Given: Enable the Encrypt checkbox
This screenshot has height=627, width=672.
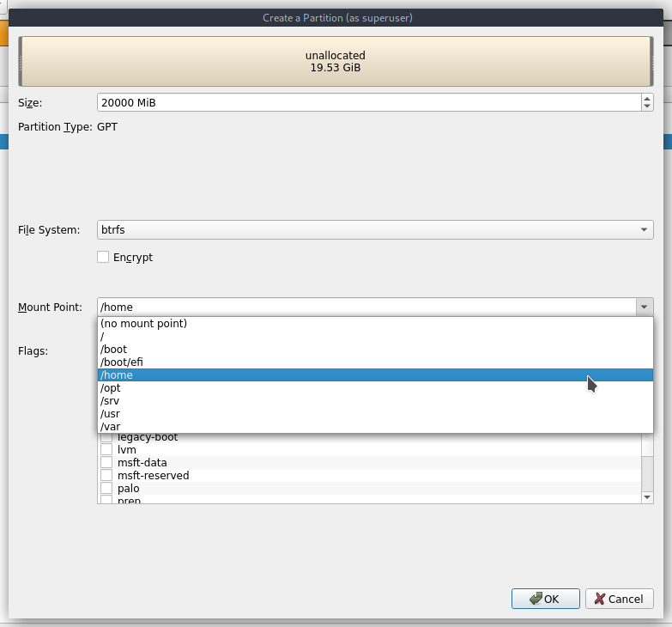Looking at the screenshot, I should coord(104,257).
